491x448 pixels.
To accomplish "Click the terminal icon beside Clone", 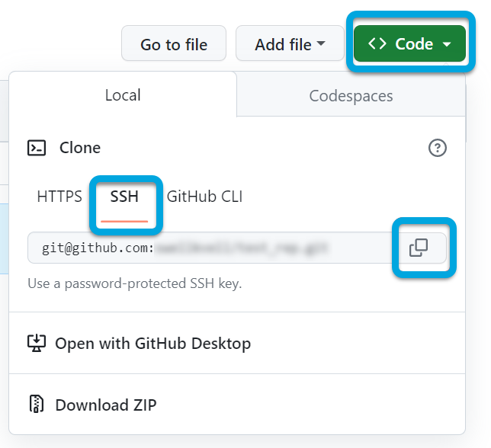I will (37, 148).
